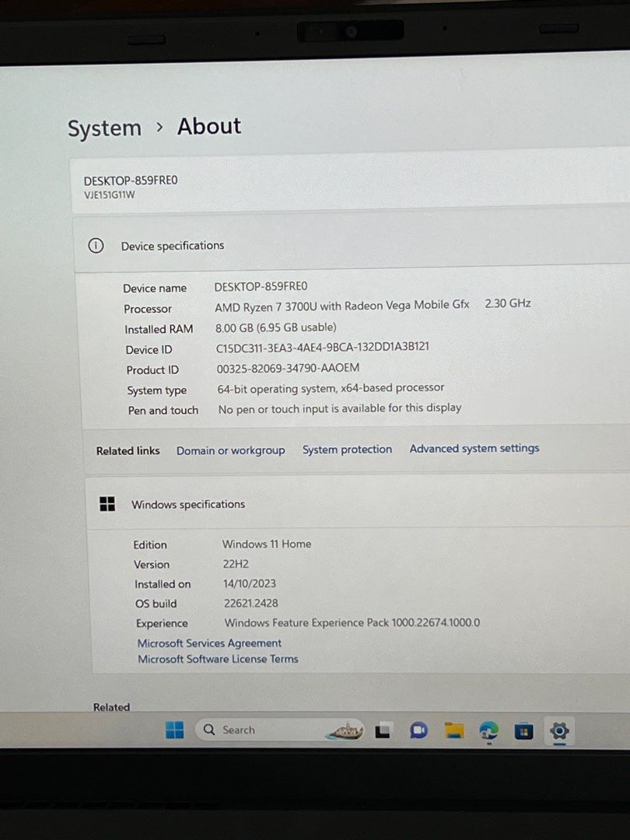Click the search highlight image in Search box
630x840 pixels.
click(x=345, y=730)
